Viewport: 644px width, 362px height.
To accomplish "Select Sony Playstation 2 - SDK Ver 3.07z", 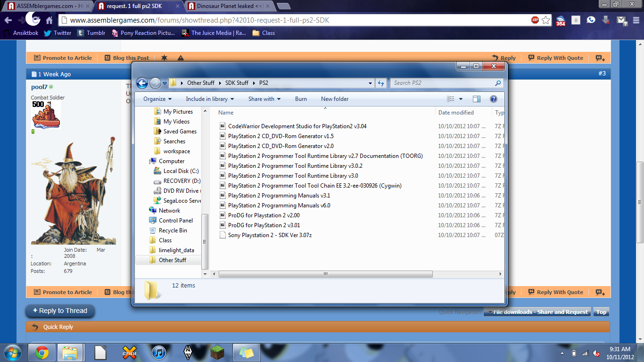I will [270, 235].
